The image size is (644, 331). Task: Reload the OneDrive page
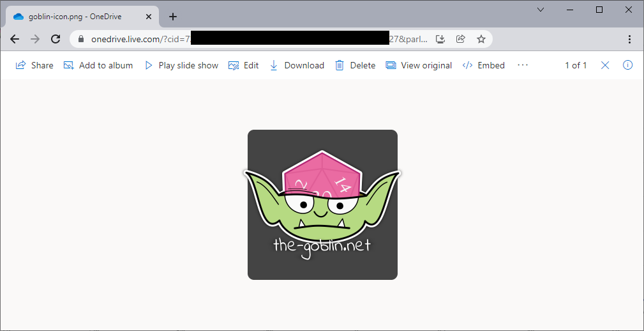(56, 39)
